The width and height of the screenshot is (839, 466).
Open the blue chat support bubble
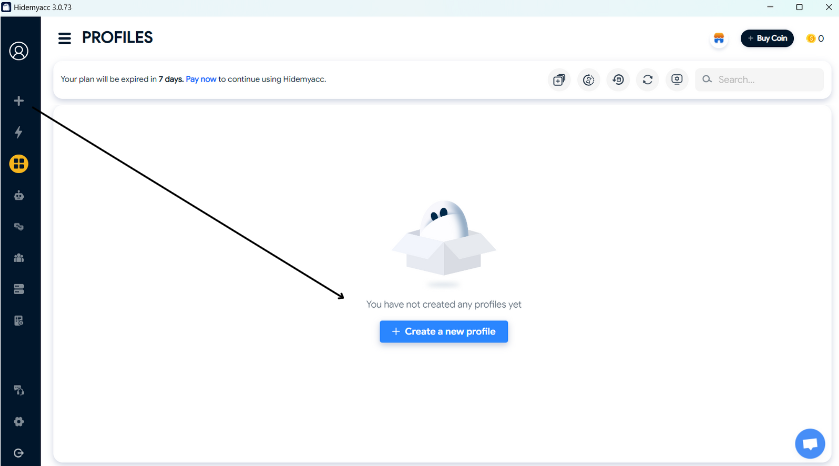[810, 444]
